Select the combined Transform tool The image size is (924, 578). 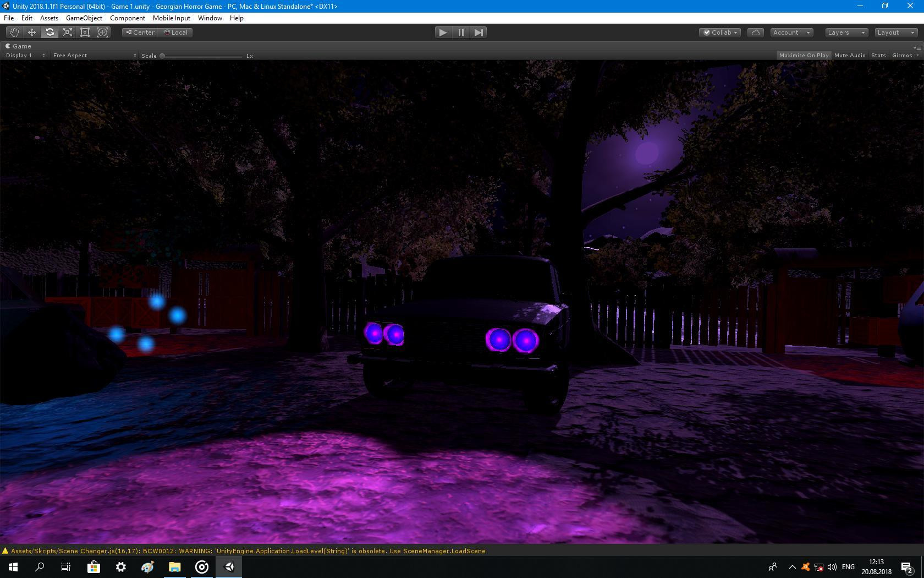102,32
